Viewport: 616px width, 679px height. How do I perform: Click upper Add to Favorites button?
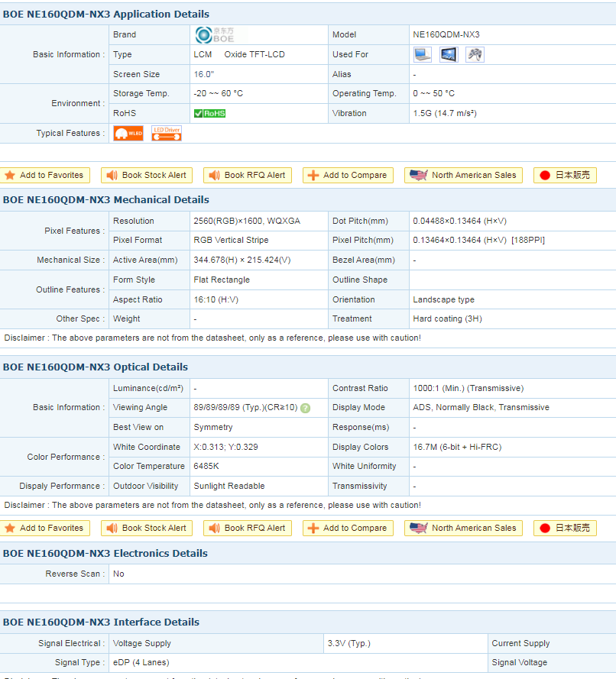point(45,176)
